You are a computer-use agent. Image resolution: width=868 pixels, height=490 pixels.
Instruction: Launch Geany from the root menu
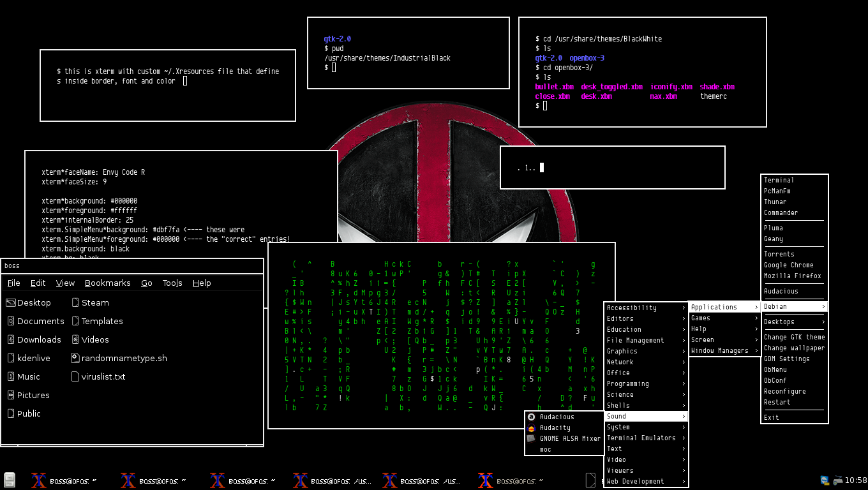pos(795,239)
